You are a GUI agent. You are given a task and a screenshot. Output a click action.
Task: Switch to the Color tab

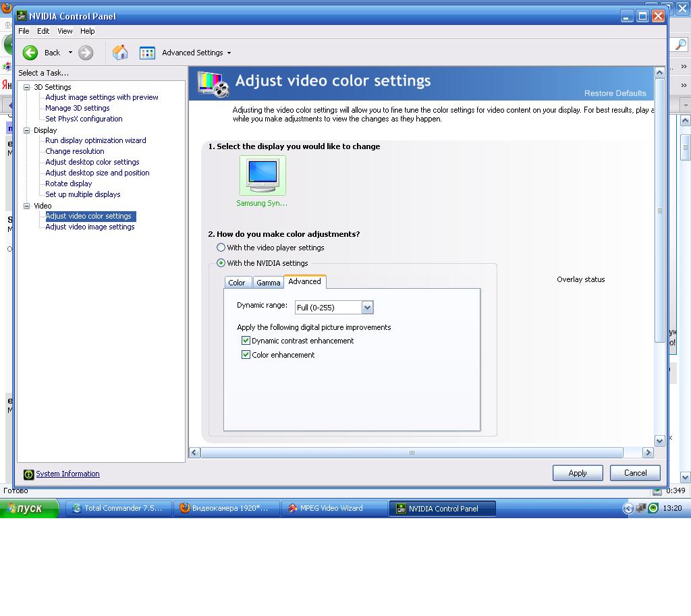coord(237,283)
